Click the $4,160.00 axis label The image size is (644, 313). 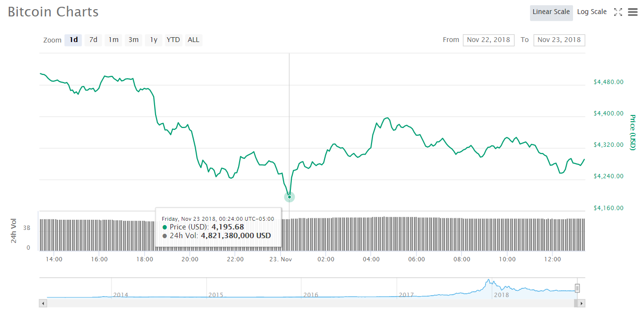pyautogui.click(x=608, y=208)
